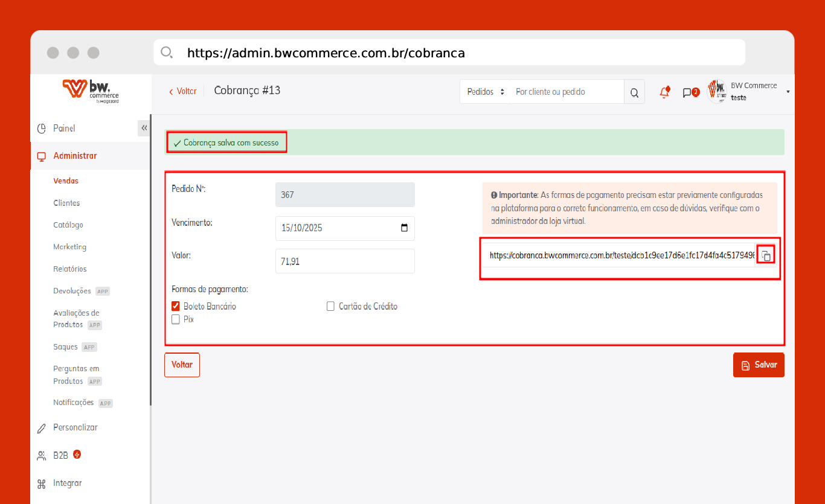Open the Painel menu item

[x=64, y=129]
